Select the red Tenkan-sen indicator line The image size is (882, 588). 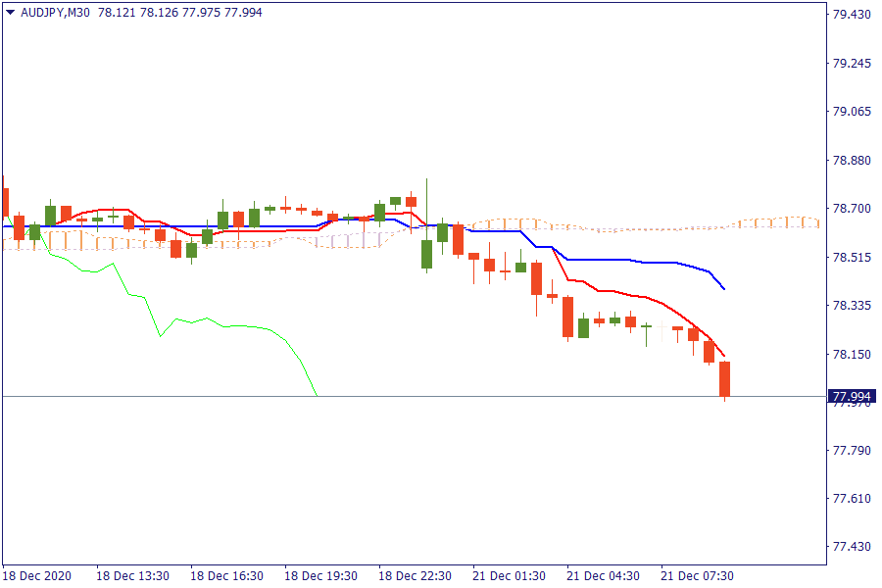coord(627,294)
